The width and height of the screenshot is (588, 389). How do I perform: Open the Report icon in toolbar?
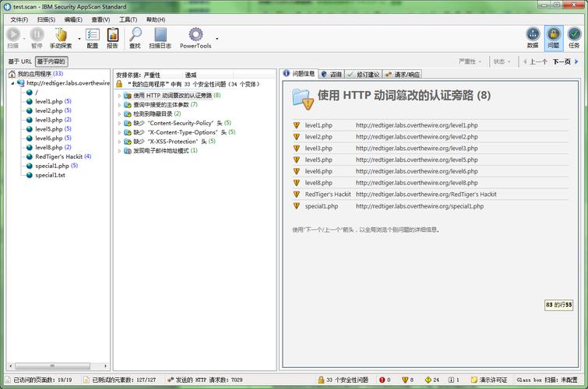112,34
